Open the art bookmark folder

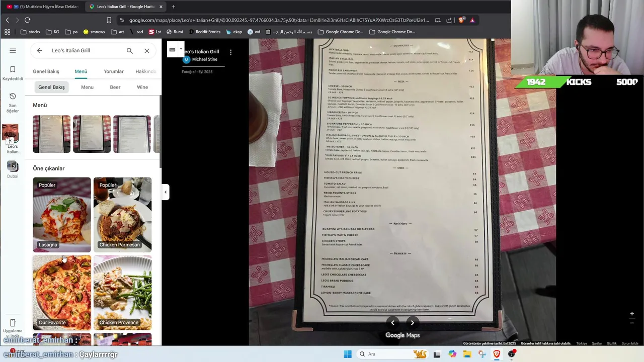click(117, 32)
